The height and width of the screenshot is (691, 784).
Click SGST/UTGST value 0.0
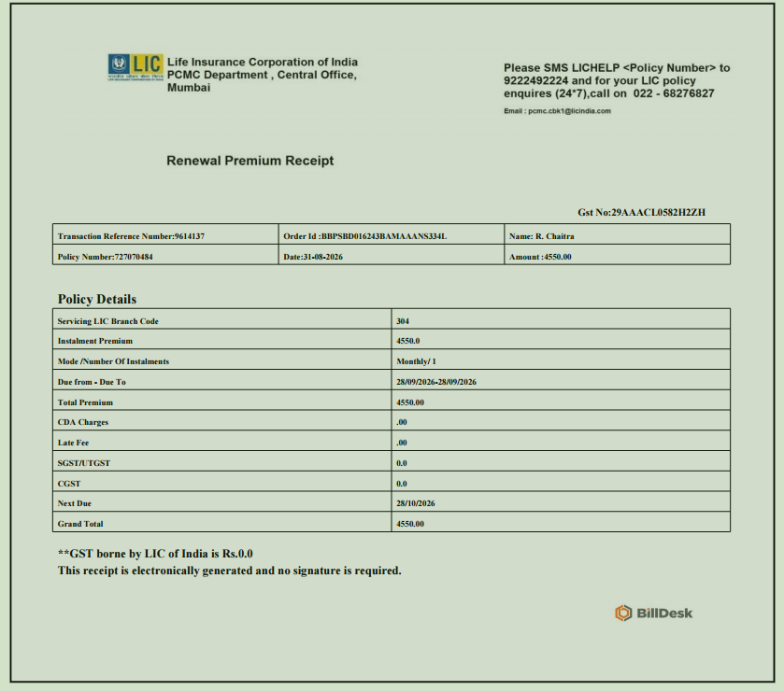402,463
